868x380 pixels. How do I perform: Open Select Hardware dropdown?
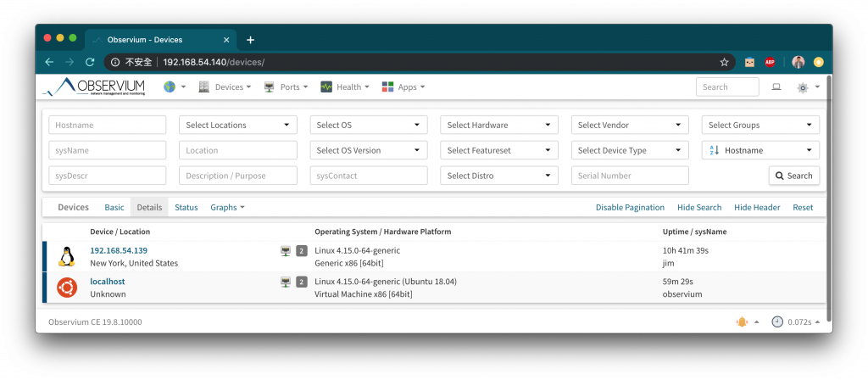click(499, 125)
